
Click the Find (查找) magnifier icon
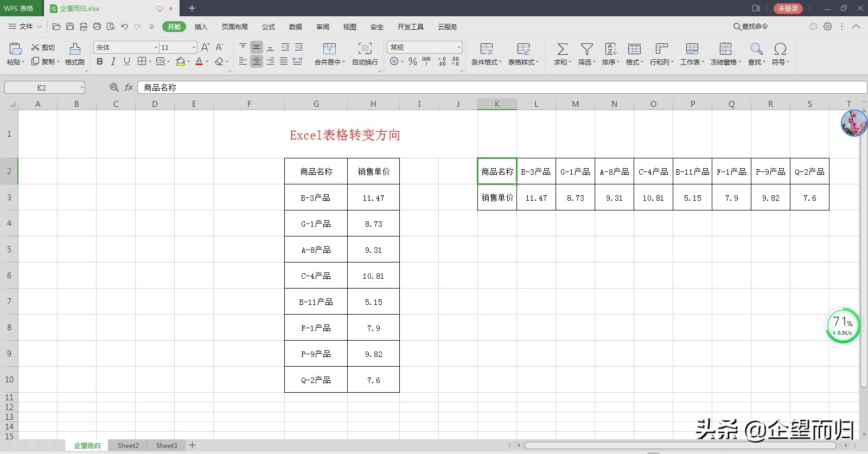(756, 49)
